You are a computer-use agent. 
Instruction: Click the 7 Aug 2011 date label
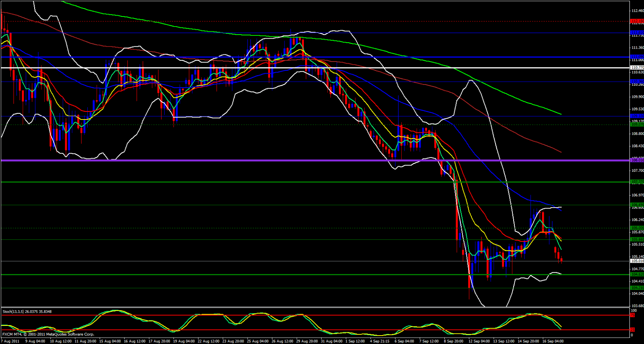tap(10, 341)
